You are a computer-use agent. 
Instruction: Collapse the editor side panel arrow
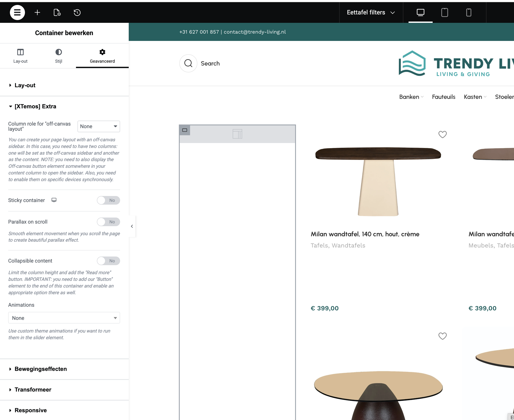point(132,226)
